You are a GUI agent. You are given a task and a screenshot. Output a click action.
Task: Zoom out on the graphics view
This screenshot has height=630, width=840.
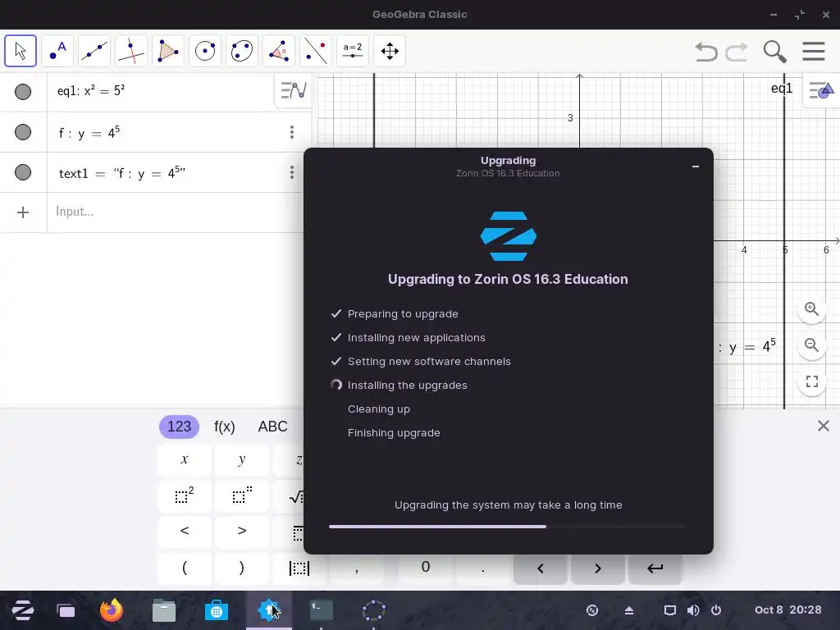[x=811, y=345]
